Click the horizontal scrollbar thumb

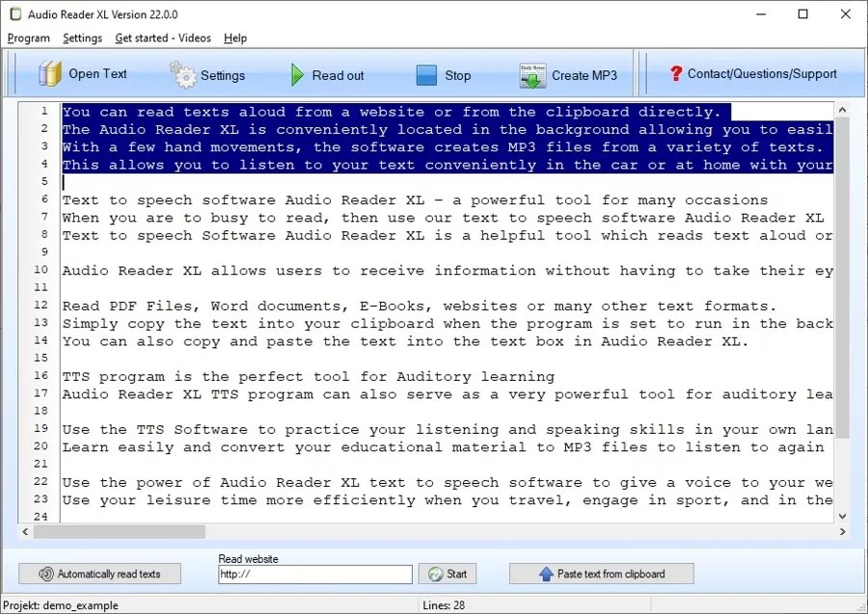[x=119, y=531]
